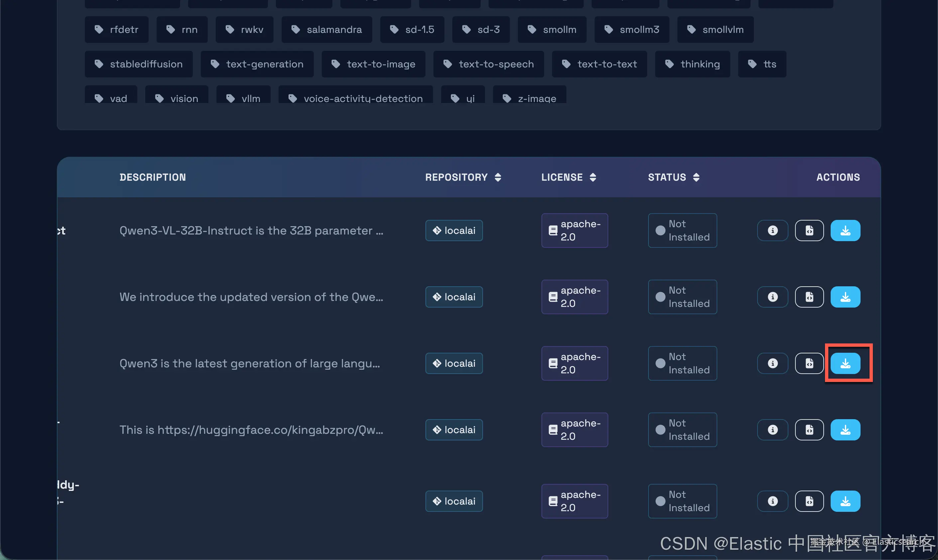
Task: Click download icon on the bottom visible row
Action: pos(845,501)
